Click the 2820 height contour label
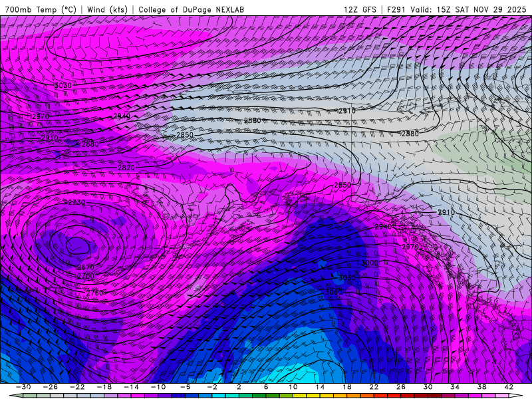The image size is (532, 399). pyautogui.click(x=126, y=168)
